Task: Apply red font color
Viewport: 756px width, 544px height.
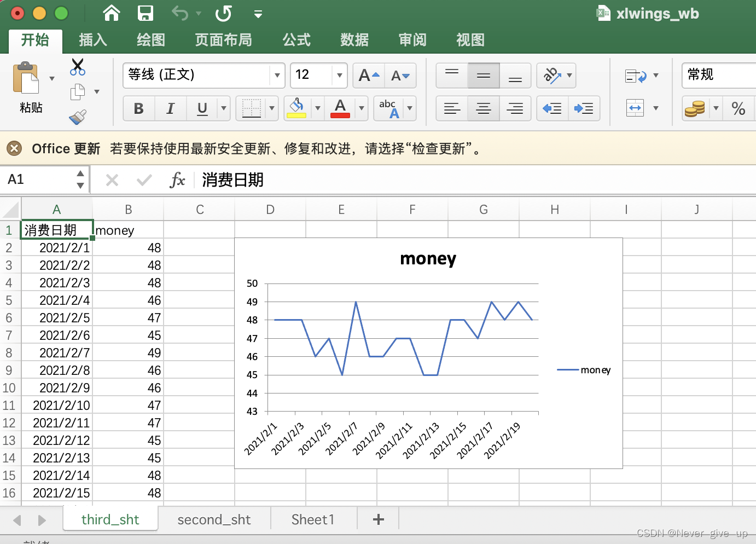Action: point(340,108)
